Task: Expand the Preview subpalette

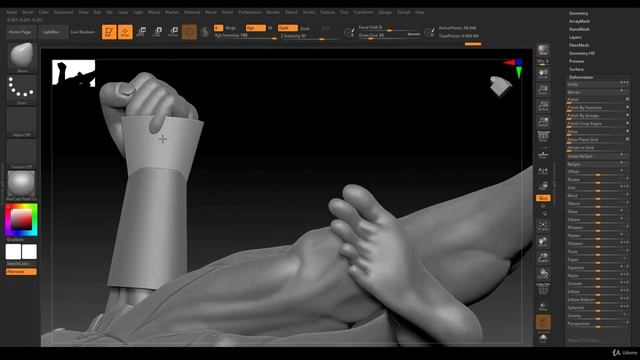Action: pyautogui.click(x=576, y=61)
